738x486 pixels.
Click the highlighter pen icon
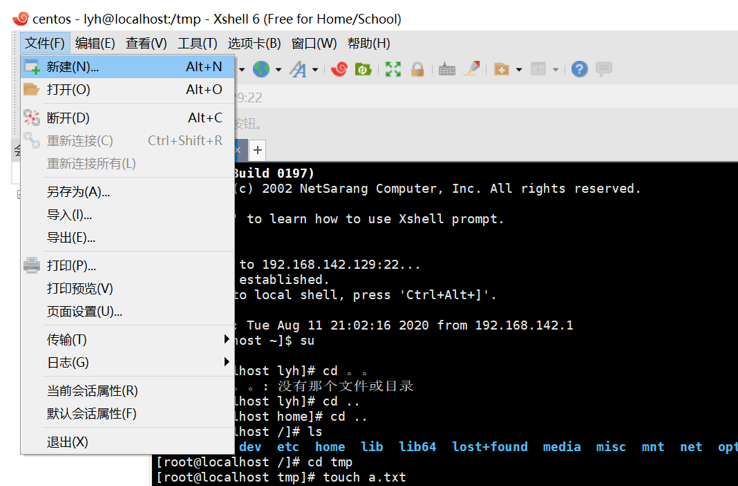pos(472,69)
